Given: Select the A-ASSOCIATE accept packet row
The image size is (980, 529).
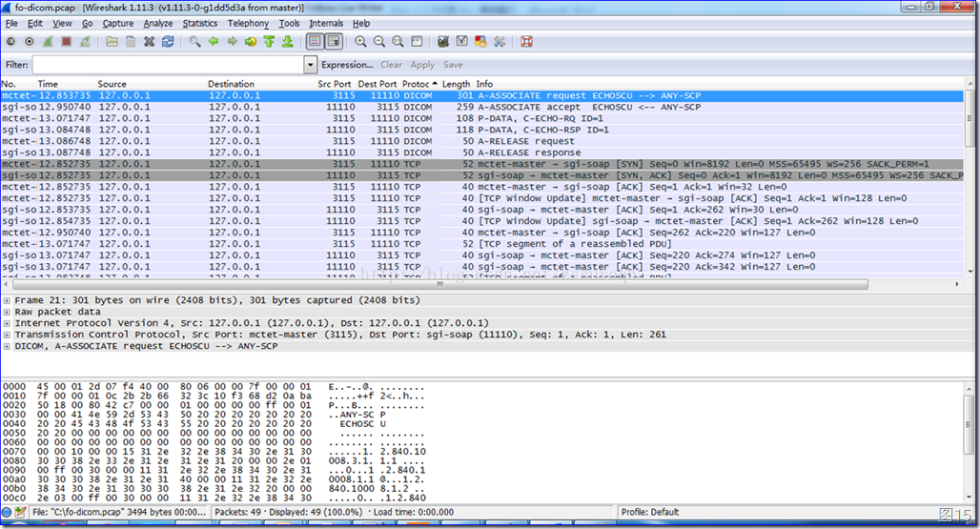Looking at the screenshot, I should point(481,108).
